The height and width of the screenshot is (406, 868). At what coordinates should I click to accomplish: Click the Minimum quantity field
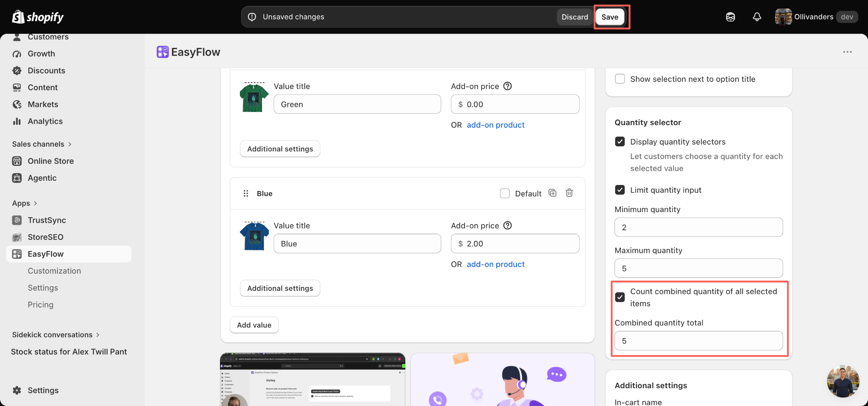(x=698, y=227)
